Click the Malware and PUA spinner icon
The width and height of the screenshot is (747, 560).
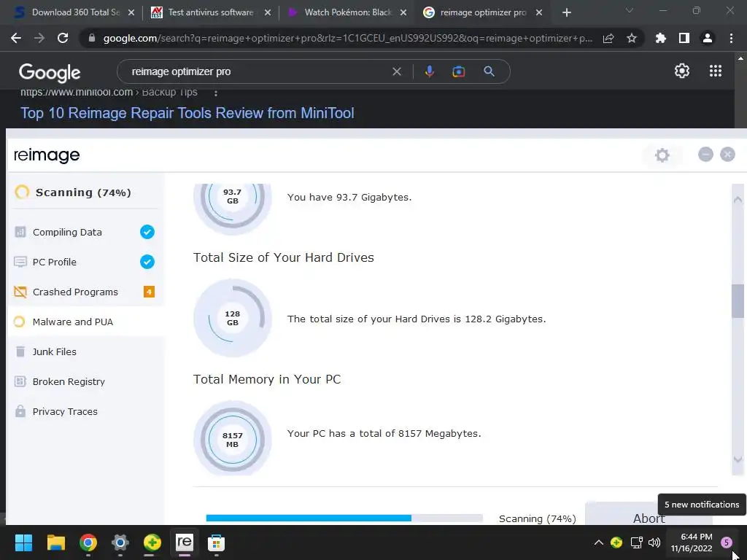coord(20,322)
